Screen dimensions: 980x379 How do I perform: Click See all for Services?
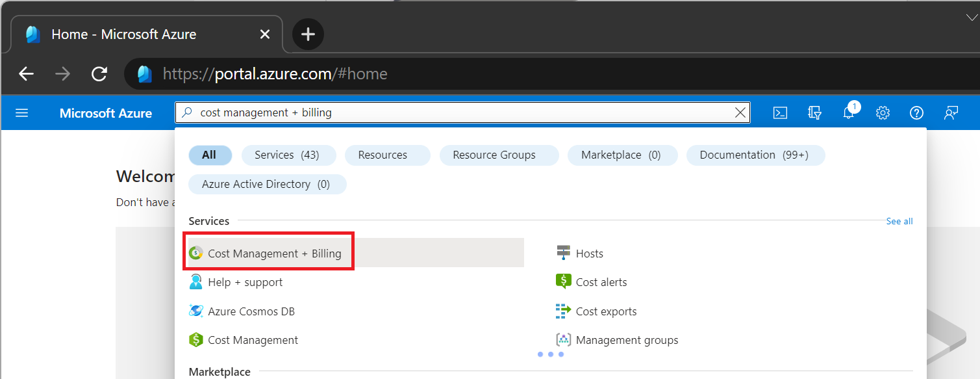899,221
